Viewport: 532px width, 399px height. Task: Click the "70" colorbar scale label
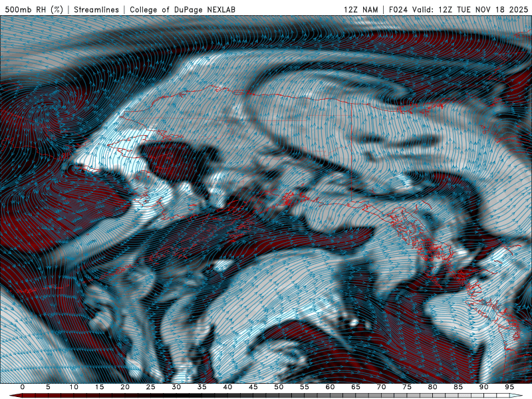tap(381, 387)
